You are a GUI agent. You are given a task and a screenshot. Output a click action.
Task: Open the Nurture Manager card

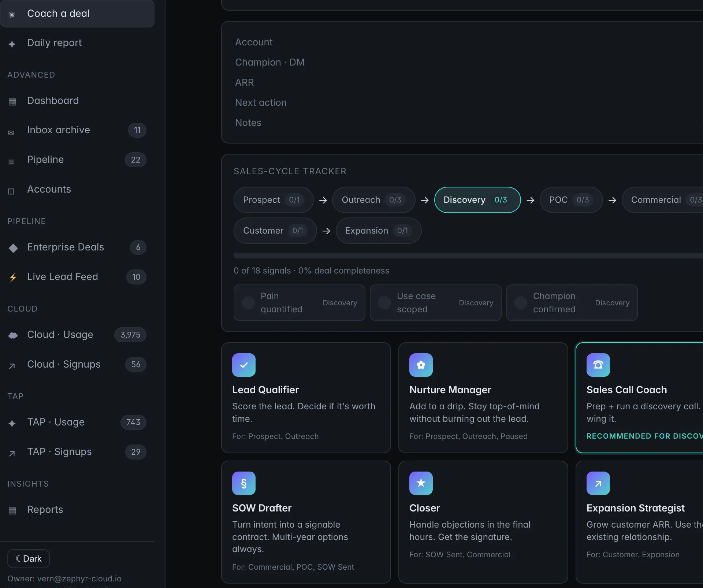click(483, 398)
